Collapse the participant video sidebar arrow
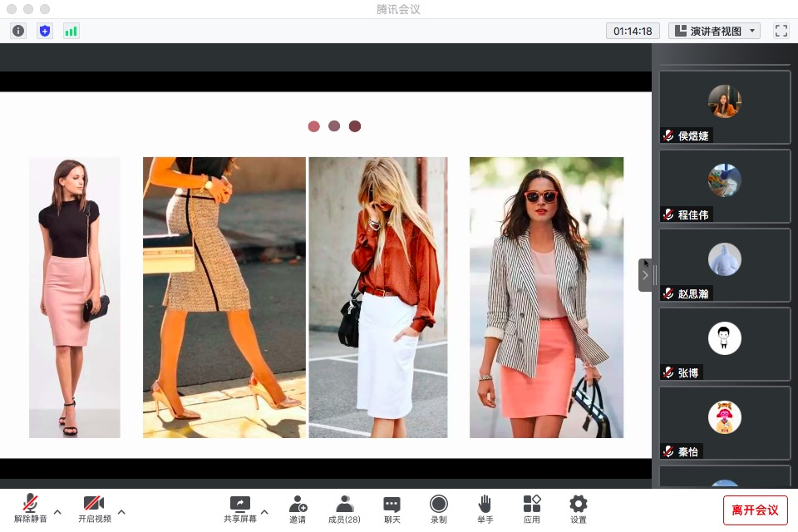798x532 pixels. point(645,275)
